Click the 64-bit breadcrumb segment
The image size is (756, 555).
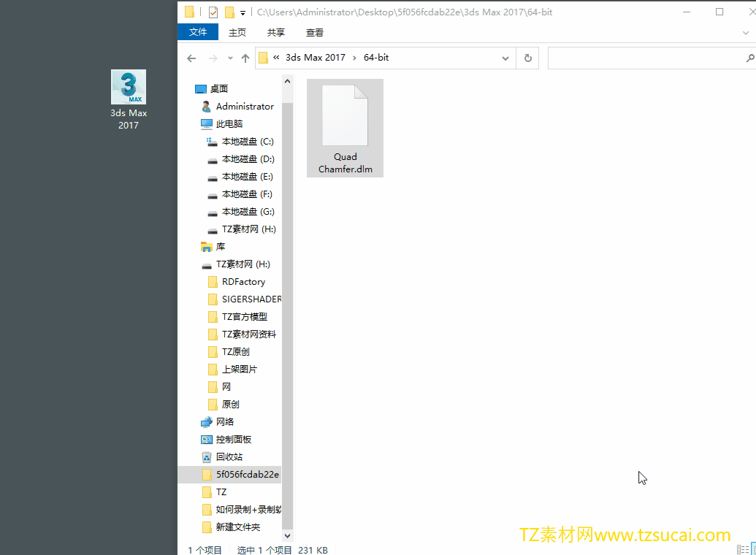coord(376,58)
